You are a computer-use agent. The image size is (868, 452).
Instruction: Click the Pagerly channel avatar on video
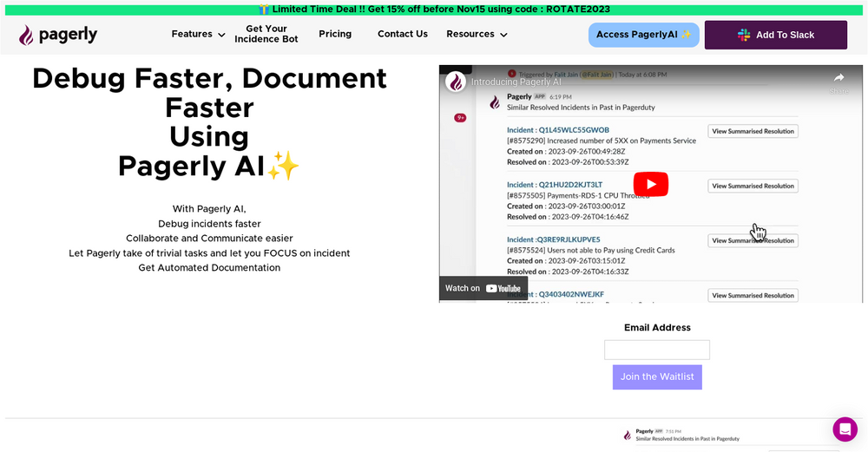coord(456,82)
